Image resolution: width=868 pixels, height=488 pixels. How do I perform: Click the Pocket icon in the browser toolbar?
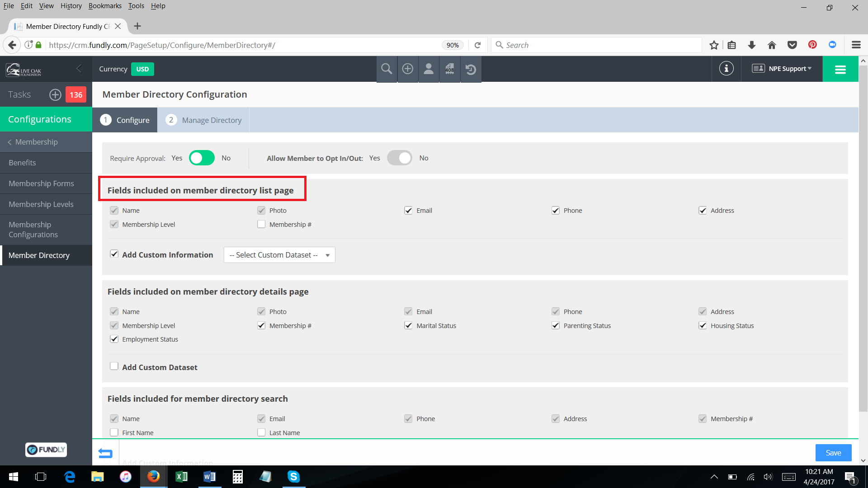tap(792, 45)
